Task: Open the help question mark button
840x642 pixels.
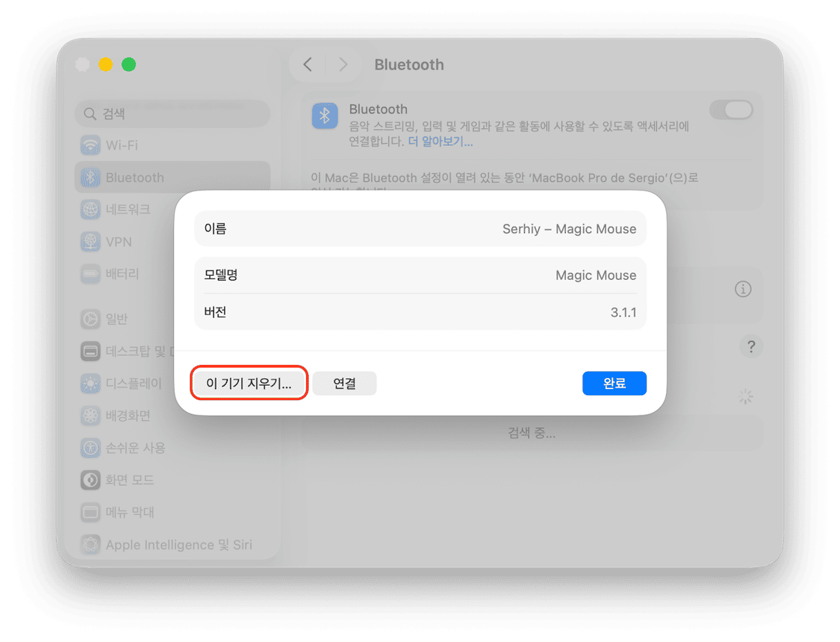Action: [x=751, y=346]
